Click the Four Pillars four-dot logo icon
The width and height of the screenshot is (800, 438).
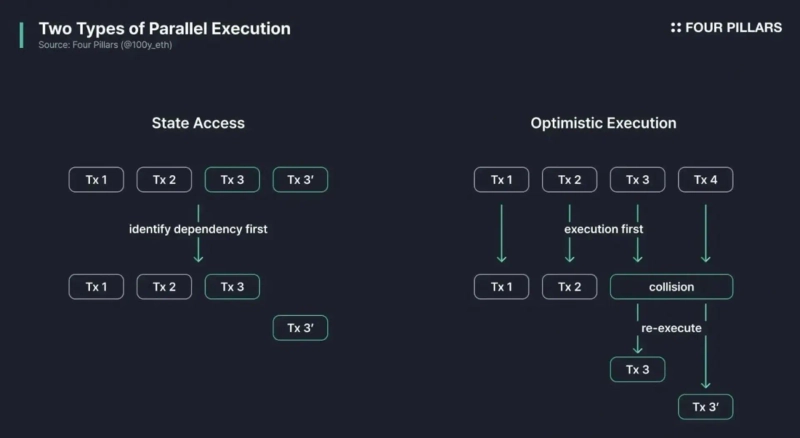(x=676, y=28)
